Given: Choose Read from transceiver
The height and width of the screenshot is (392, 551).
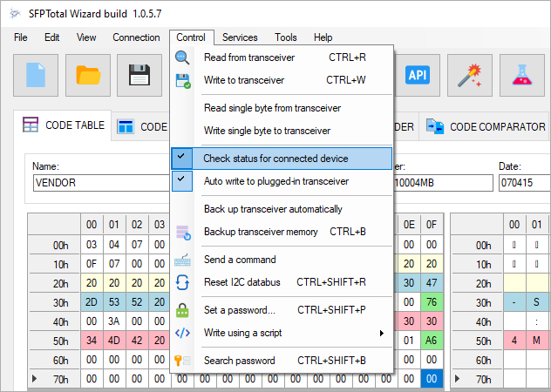Looking at the screenshot, I should click(x=282, y=57).
